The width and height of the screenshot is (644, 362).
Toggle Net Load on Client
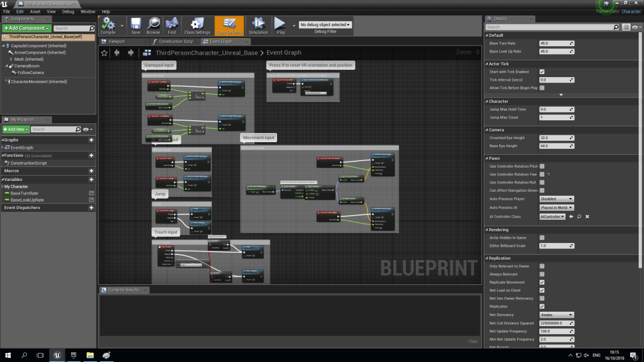[x=542, y=290]
